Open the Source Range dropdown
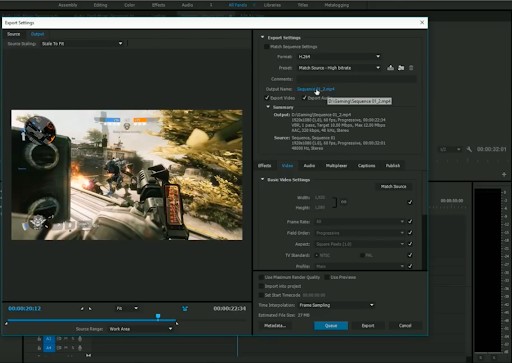Screen dimensions: 512x363 click(140, 329)
